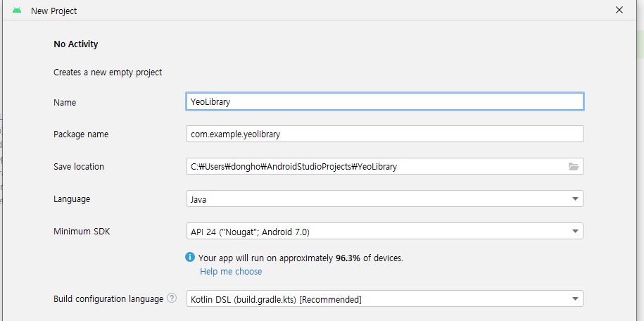This screenshot has width=644, height=321.
Task: Click the Name label
Action: coord(65,102)
